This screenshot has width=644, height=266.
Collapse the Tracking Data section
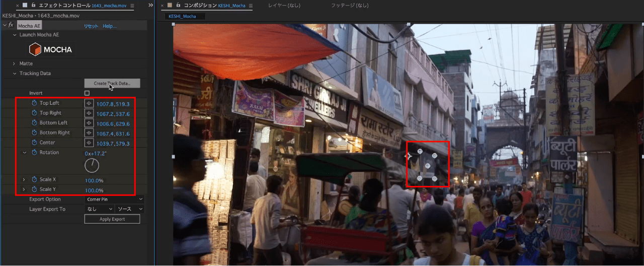tap(15, 74)
